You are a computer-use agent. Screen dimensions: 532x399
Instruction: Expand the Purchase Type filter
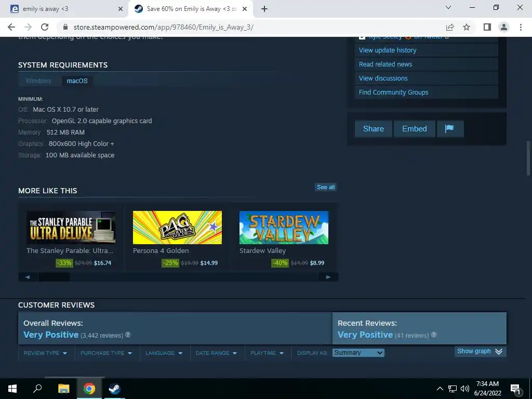106,353
